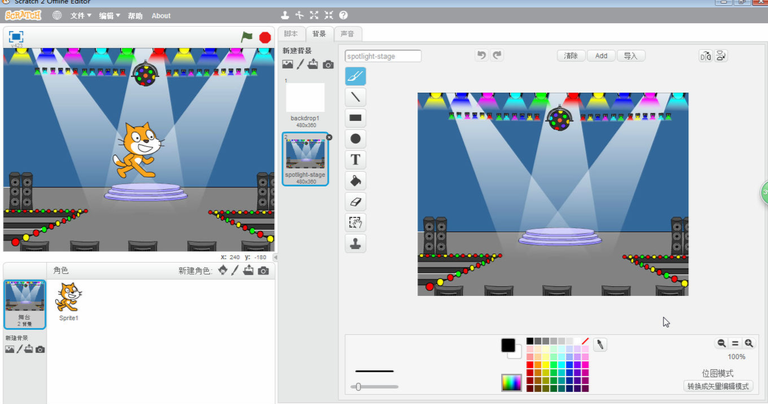Select the spotlight-stage backdrop thumbnail
The image size is (768, 404).
coord(305,159)
